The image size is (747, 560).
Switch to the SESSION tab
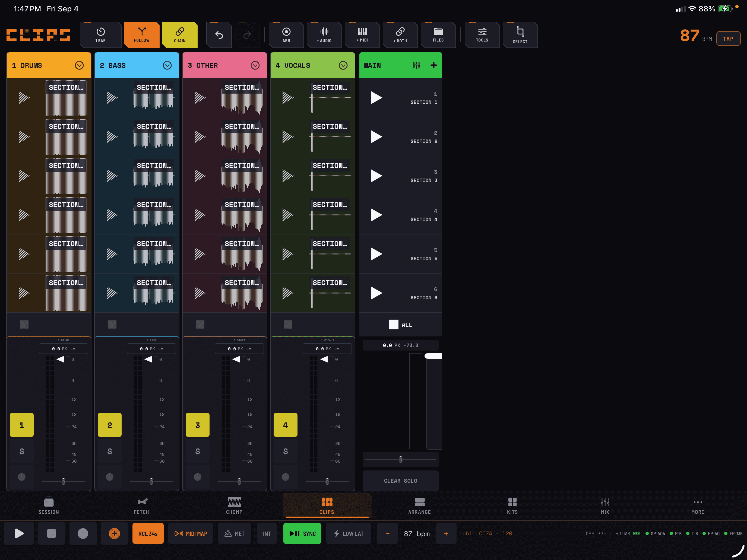pyautogui.click(x=49, y=506)
